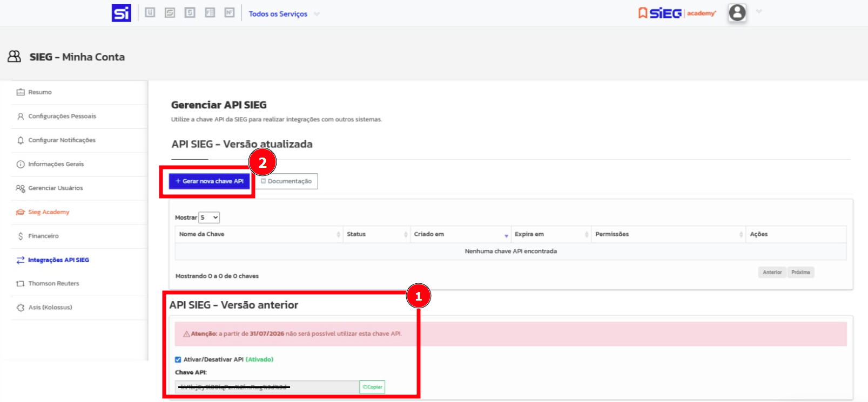Screen dimensions: 868x402
Task: Click the user avatar icon
Action: 737,12
